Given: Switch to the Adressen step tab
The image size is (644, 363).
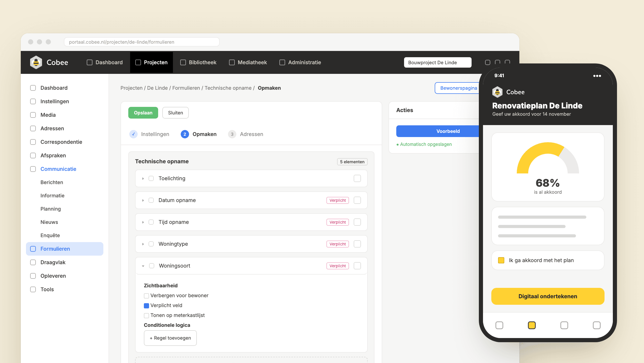Looking at the screenshot, I should 246,134.
